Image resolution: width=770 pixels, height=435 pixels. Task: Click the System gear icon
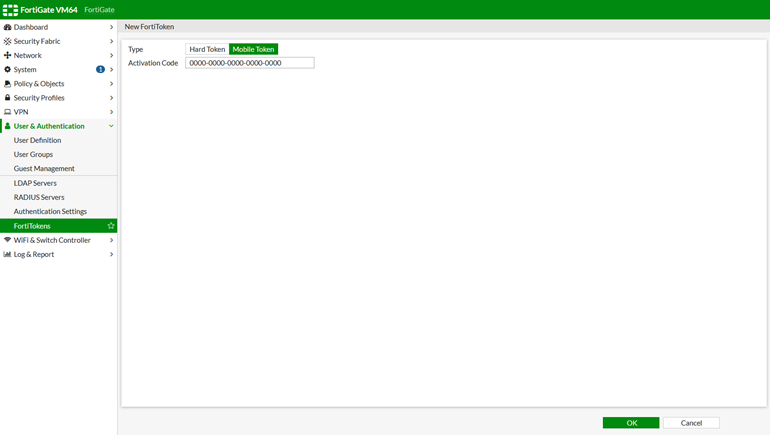click(7, 70)
